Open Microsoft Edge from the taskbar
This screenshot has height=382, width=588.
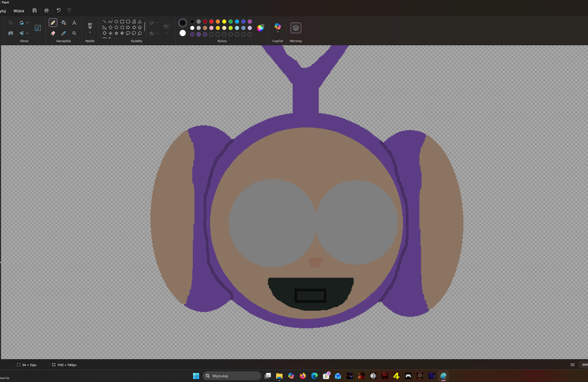click(314, 375)
